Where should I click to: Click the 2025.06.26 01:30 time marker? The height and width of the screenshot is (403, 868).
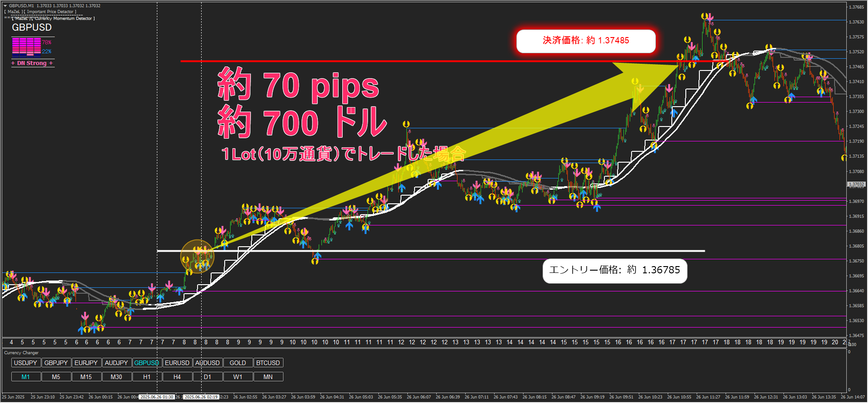(x=156, y=397)
